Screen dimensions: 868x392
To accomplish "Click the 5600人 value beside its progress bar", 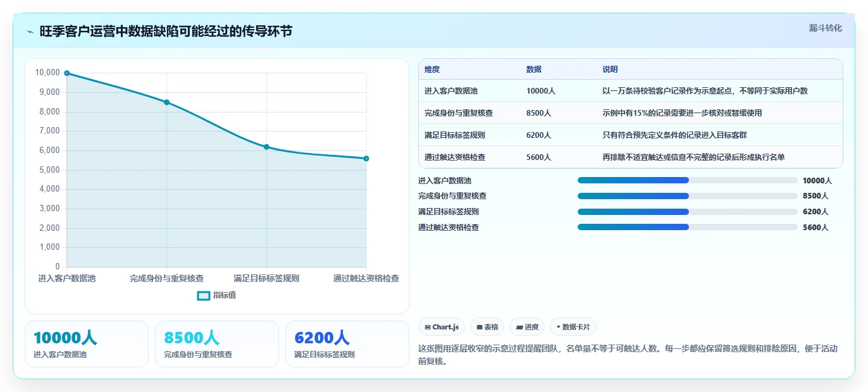I will pos(815,227).
